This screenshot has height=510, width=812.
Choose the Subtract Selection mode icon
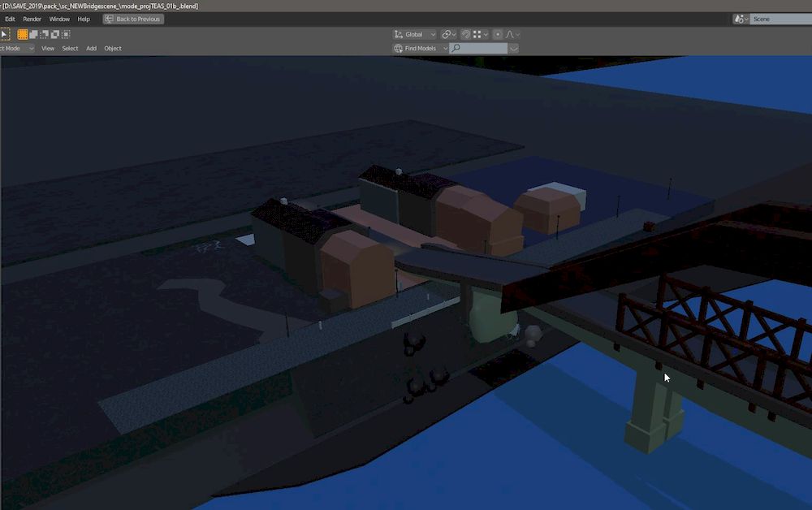point(44,34)
